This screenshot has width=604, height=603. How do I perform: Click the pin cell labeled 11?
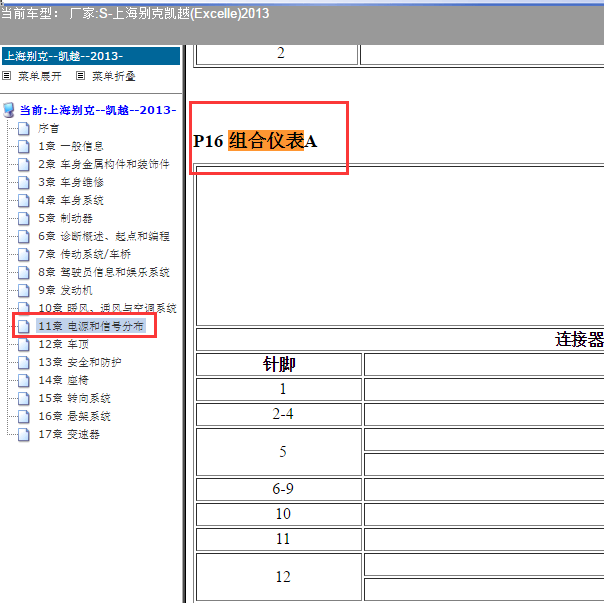click(279, 539)
